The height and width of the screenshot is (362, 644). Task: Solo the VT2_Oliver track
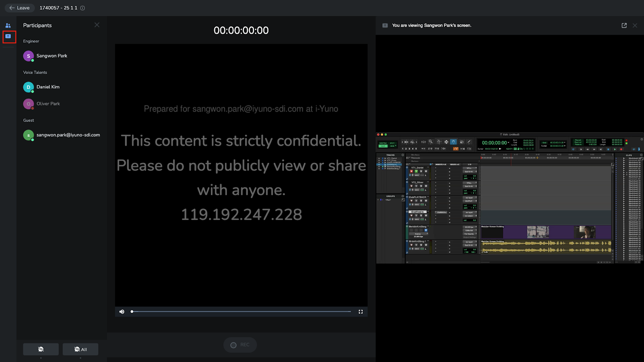(421, 186)
